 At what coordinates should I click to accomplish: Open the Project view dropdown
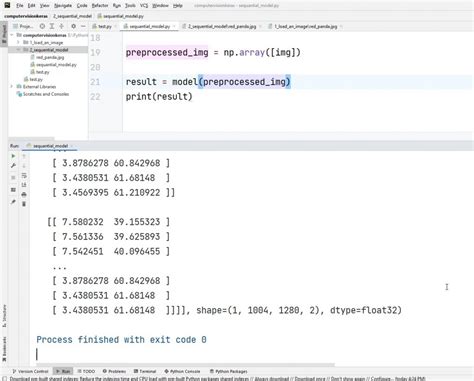coord(23,26)
